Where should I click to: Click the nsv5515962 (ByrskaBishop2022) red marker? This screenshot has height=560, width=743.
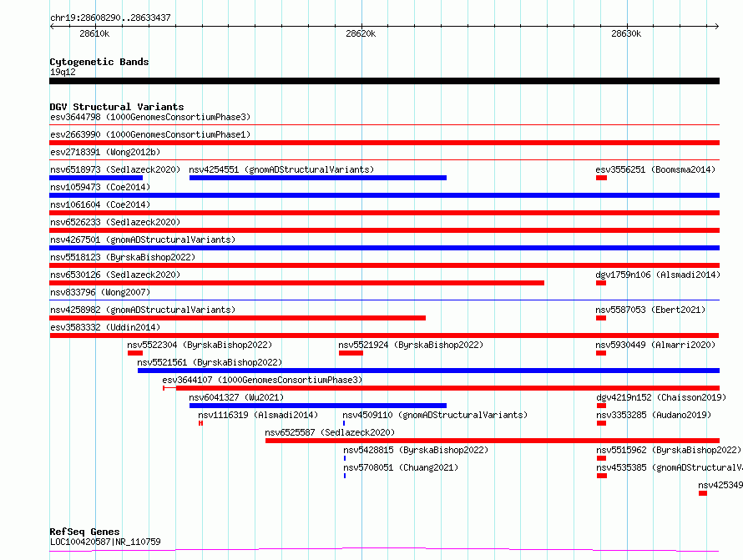tap(601, 458)
